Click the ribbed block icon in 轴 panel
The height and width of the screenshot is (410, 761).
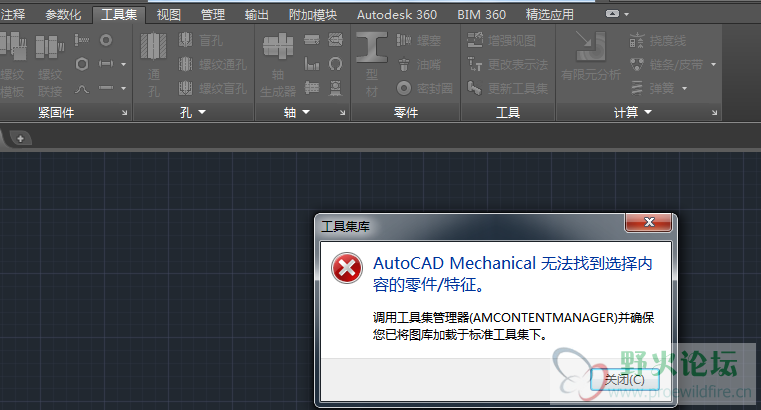pyautogui.click(x=312, y=88)
